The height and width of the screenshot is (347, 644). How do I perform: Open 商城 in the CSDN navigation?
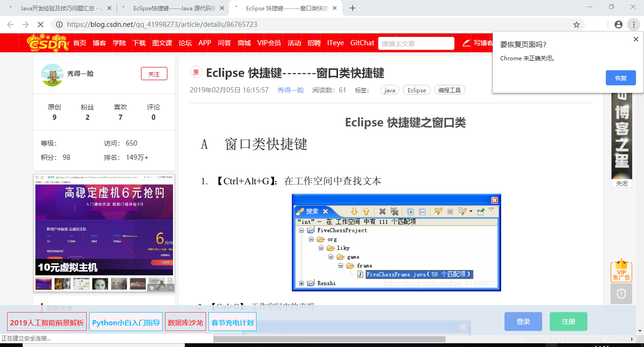click(244, 43)
